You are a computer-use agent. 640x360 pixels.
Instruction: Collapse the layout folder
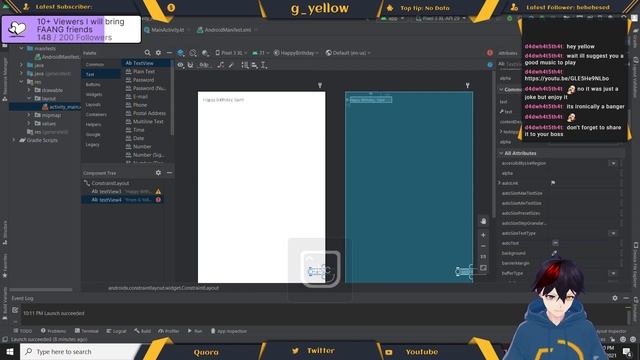[x=29, y=98]
